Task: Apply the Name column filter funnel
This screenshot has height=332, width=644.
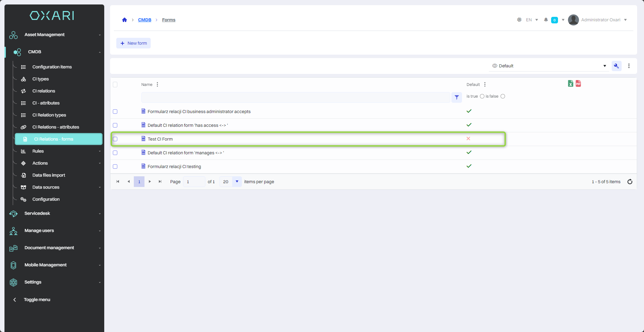Action: 457,98
